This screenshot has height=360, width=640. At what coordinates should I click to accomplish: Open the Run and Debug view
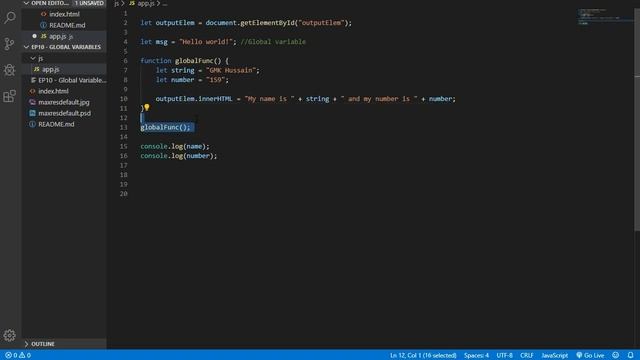[x=9, y=70]
